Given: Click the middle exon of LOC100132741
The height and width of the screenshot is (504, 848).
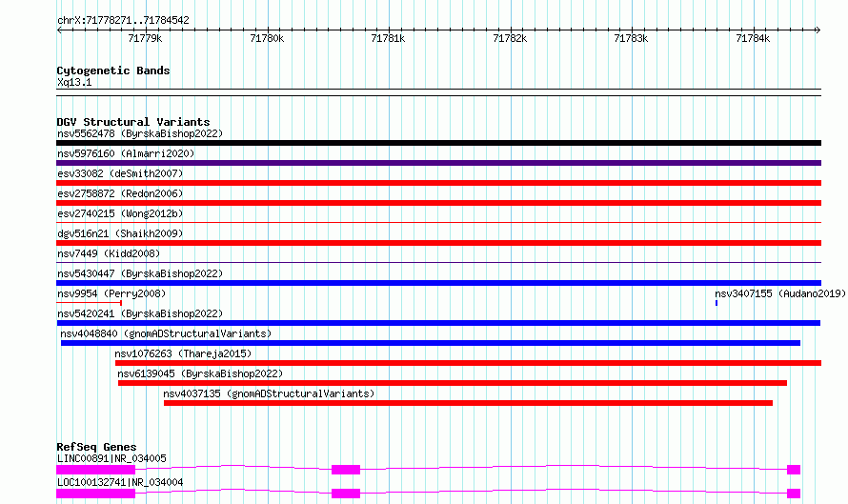Looking at the screenshot, I should 346,494.
